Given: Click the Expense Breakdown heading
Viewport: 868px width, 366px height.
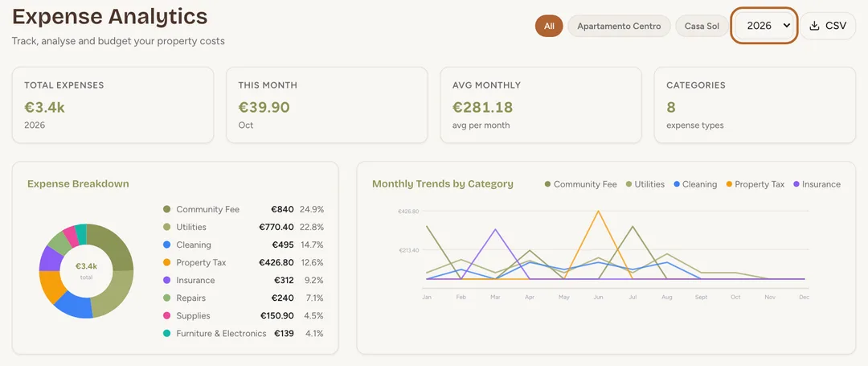Looking at the screenshot, I should pos(78,184).
